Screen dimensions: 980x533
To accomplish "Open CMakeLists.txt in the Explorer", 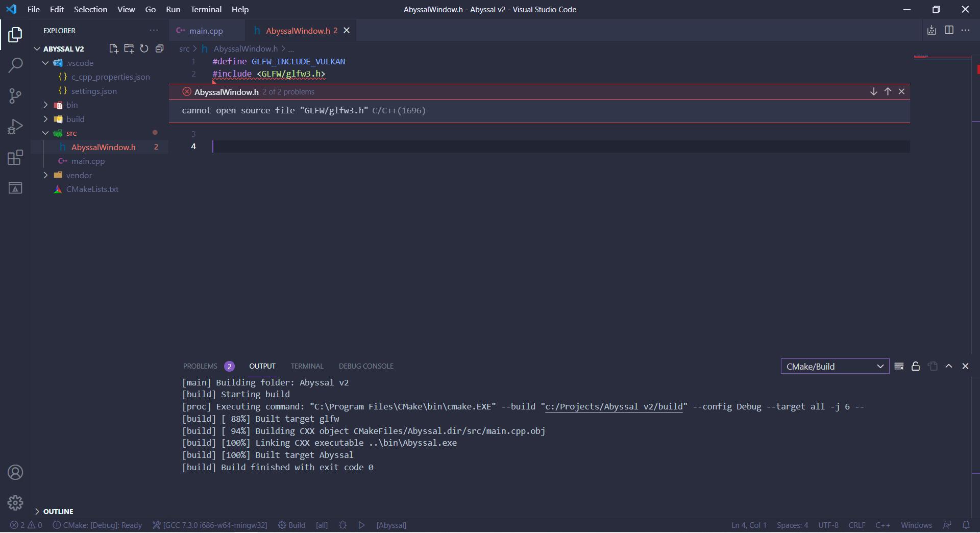I will tap(92, 189).
